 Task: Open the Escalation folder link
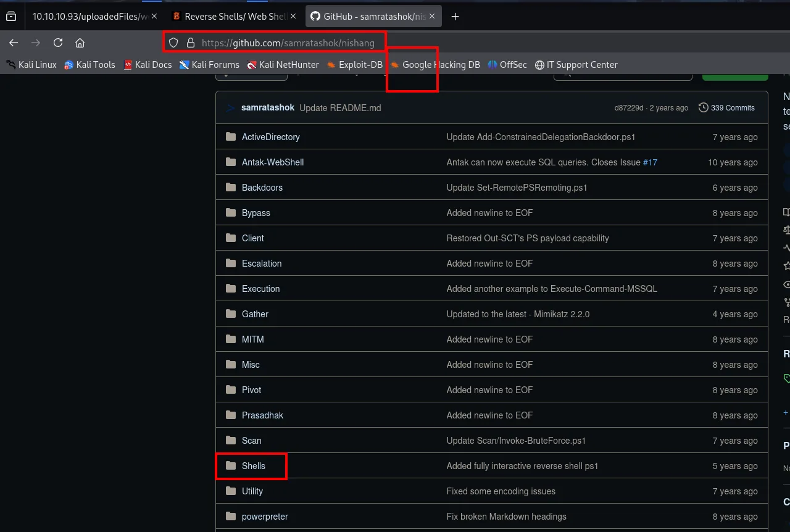coord(262,264)
